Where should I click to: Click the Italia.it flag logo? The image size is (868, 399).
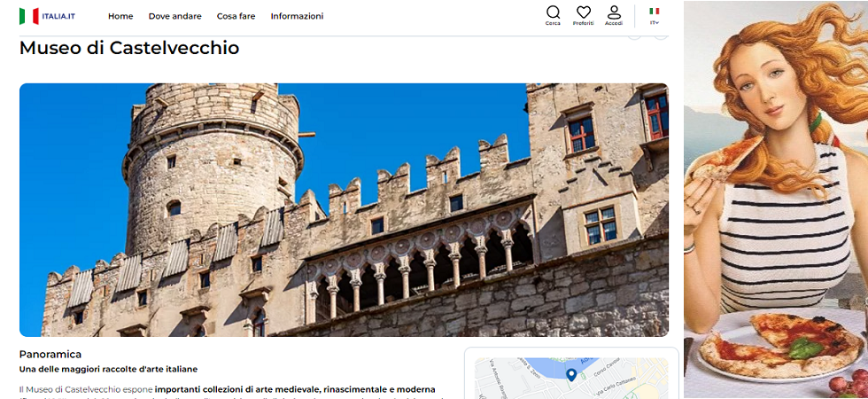pos(29,16)
